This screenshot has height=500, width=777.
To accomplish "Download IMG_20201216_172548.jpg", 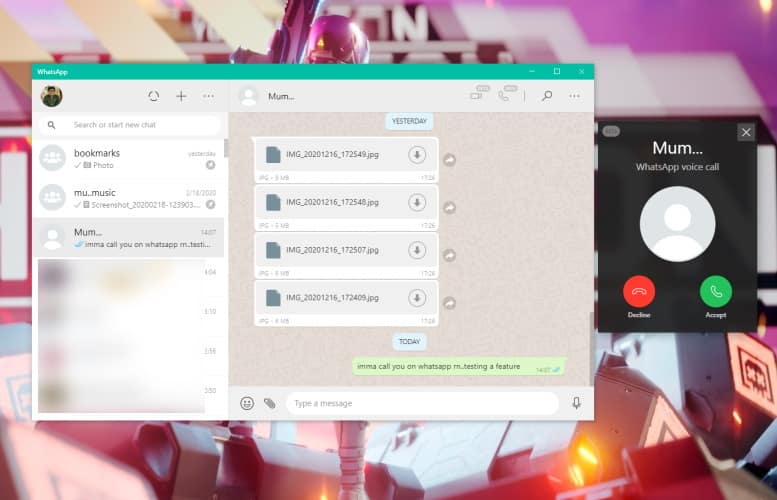I will (x=417, y=202).
